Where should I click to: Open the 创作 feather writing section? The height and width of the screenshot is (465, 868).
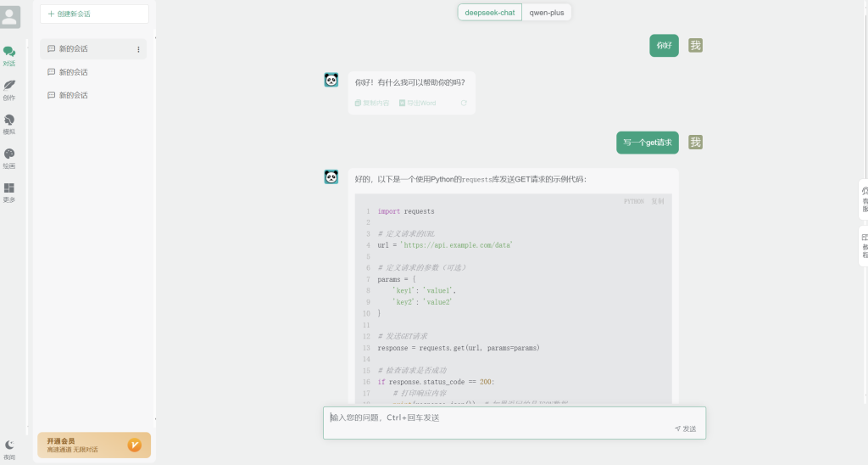point(9,89)
